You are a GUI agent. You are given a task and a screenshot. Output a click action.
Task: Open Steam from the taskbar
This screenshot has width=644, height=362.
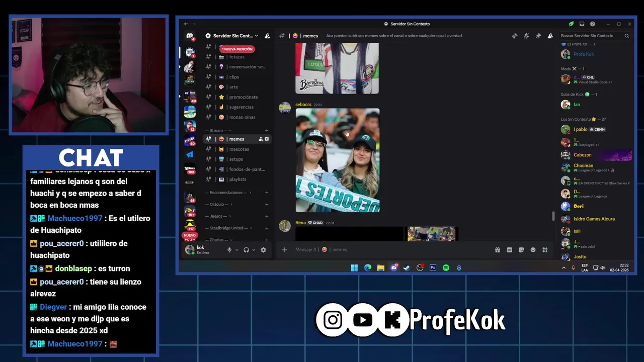[x=407, y=268]
